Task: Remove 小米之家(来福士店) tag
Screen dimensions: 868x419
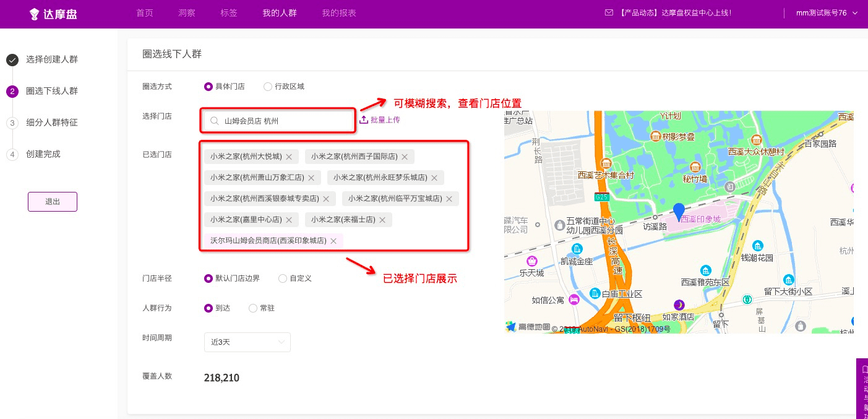Action: coord(382,220)
